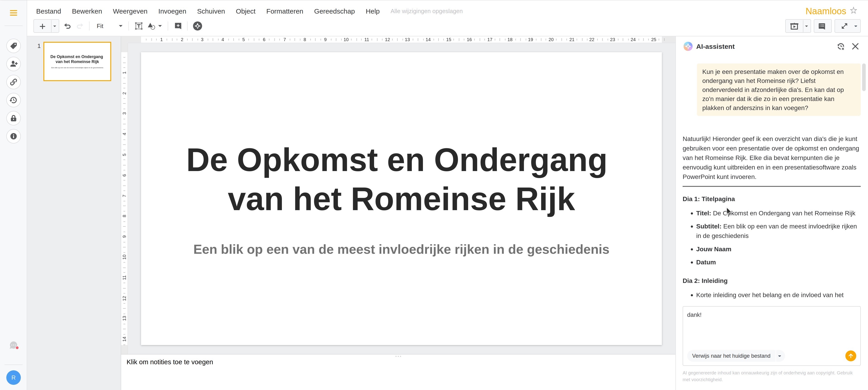Click the info icon in sidebar

[x=14, y=136]
